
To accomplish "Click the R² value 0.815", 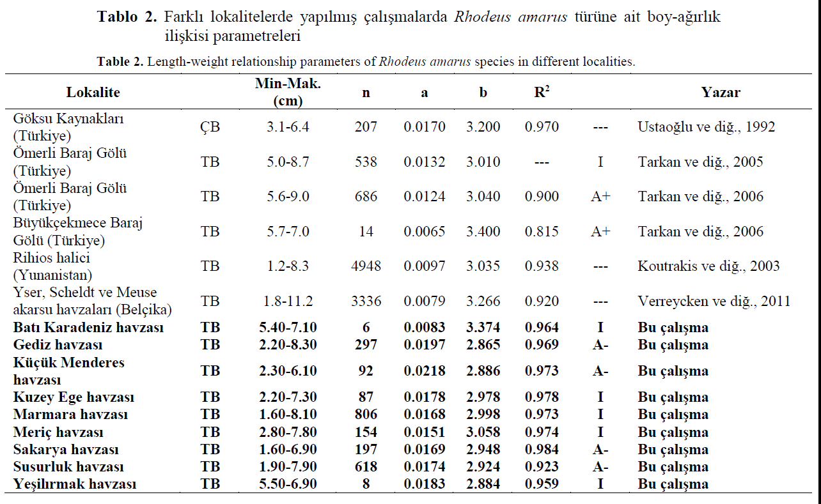I will tap(542, 231).
